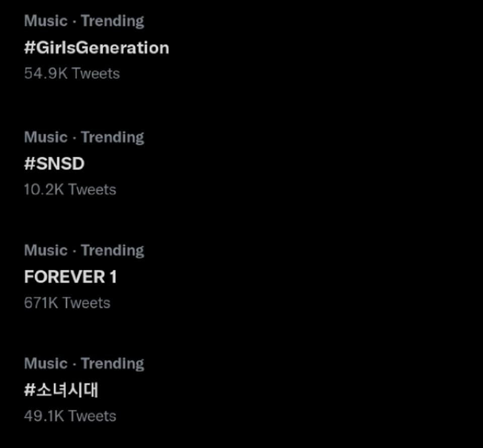Click the 54.9K Tweets count
483x448 pixels.
(x=72, y=73)
